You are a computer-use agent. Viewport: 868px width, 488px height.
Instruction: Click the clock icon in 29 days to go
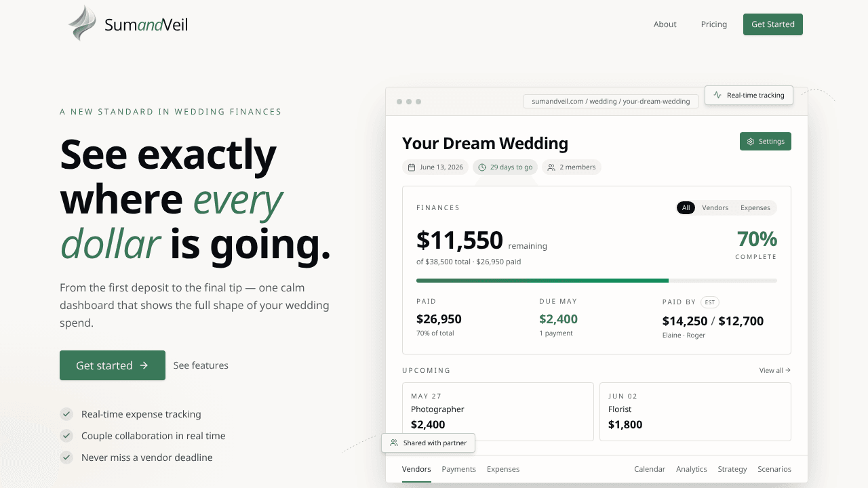tap(482, 167)
